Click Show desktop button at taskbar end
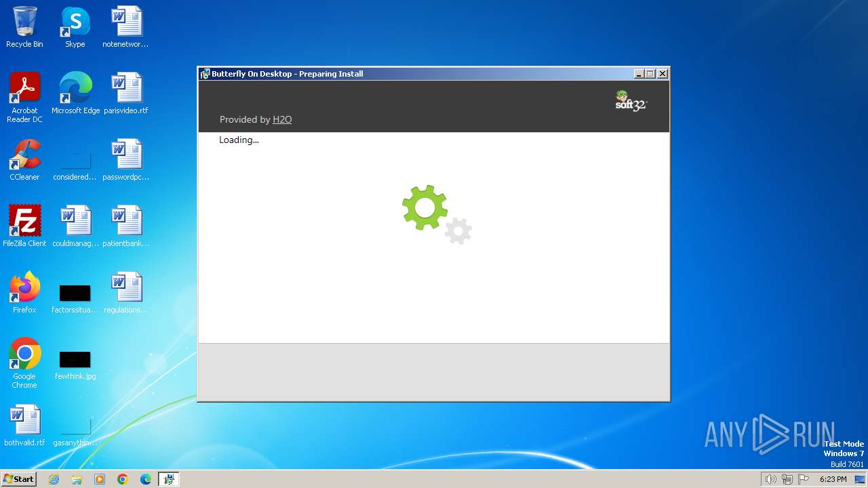Screen dimensions: 868x488 (859, 479)
